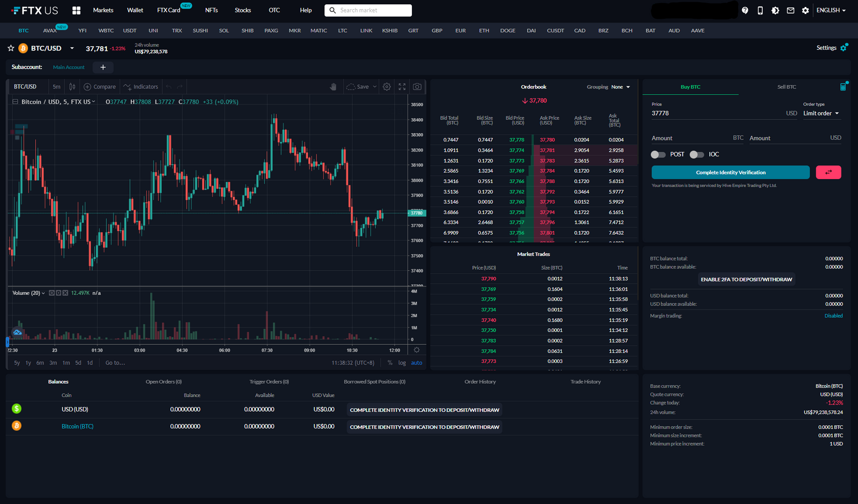The width and height of the screenshot is (858, 504).
Task: Toggle percent scale on chart
Action: (390, 363)
